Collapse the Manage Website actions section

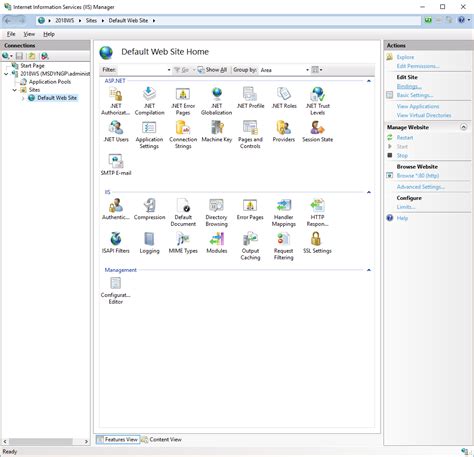[463, 127]
